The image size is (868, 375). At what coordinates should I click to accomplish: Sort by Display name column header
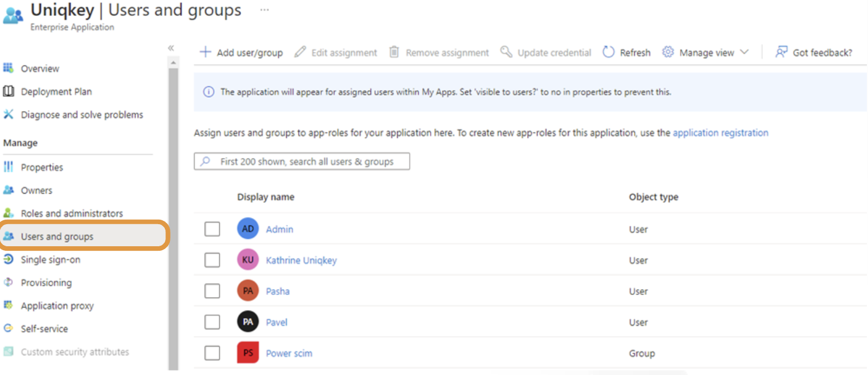[265, 197]
